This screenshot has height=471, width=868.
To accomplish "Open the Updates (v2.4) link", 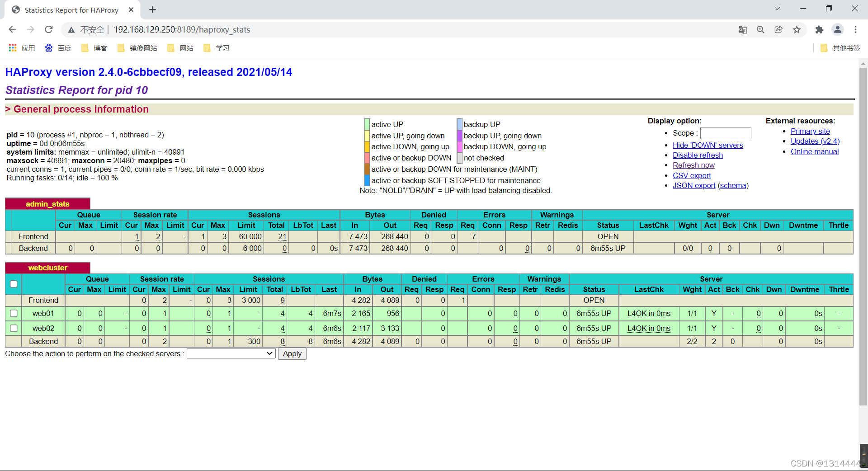I will pyautogui.click(x=815, y=141).
